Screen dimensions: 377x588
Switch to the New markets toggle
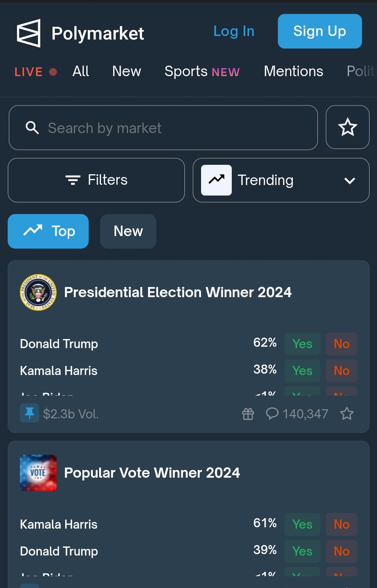click(x=128, y=231)
